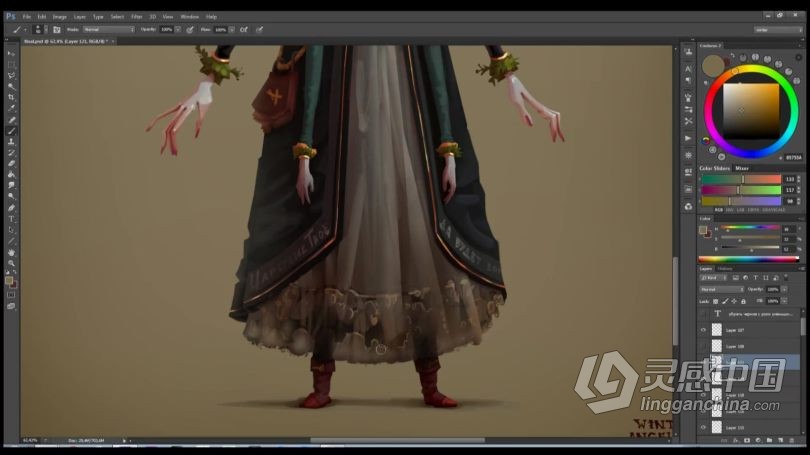Open the workspace switcher dropdown
810x455 pixels.
click(x=778, y=30)
